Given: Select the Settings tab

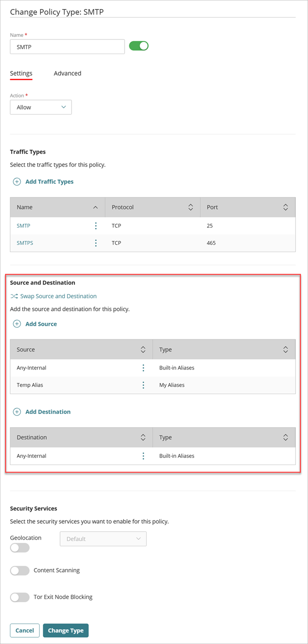Looking at the screenshot, I should coord(21,73).
